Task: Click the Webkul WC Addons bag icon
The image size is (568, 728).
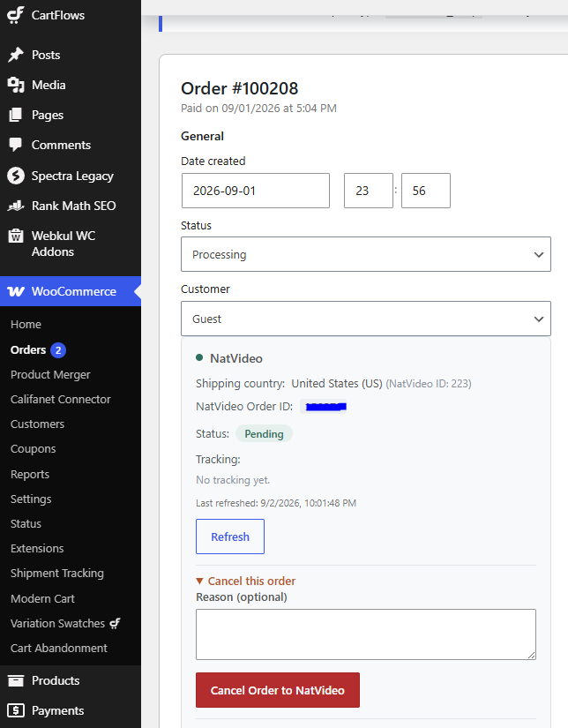Action: click(x=15, y=236)
